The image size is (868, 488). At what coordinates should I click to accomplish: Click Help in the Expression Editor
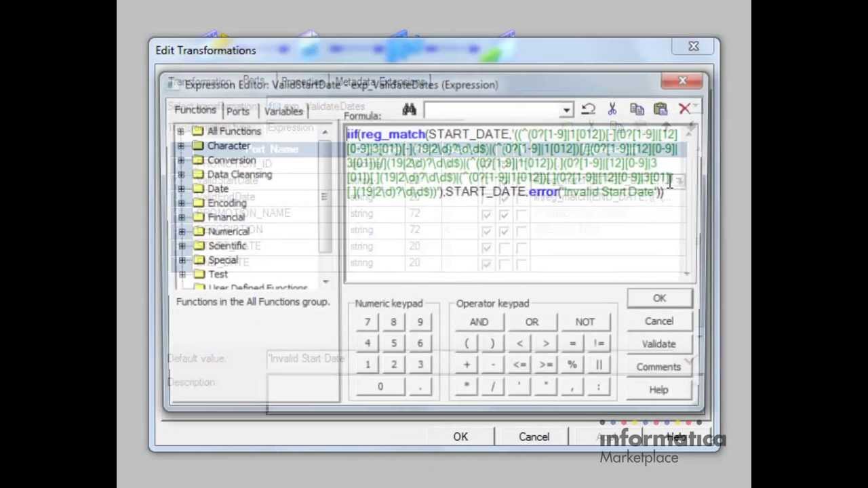[659, 390]
